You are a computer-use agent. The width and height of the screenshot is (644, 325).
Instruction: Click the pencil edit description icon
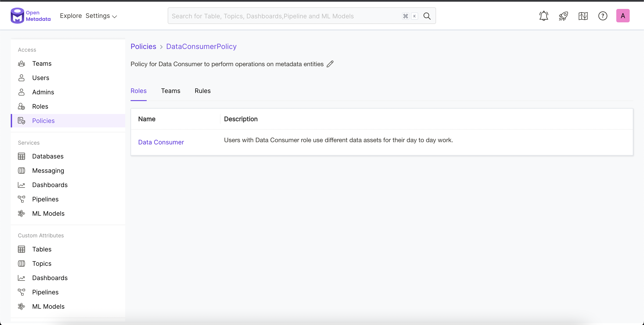click(330, 64)
